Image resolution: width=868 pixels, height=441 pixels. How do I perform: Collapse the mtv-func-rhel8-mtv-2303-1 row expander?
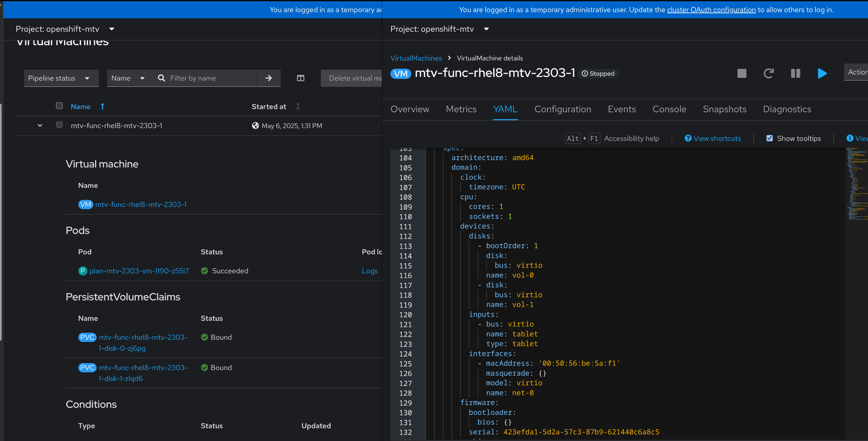coord(40,125)
